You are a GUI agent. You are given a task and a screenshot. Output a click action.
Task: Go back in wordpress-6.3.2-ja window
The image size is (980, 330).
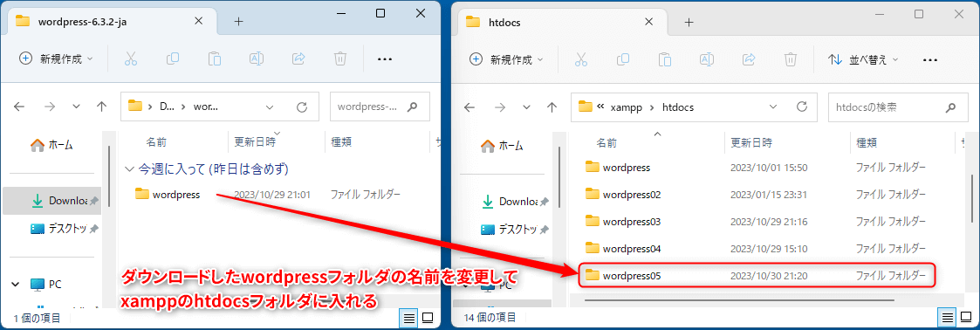point(18,107)
